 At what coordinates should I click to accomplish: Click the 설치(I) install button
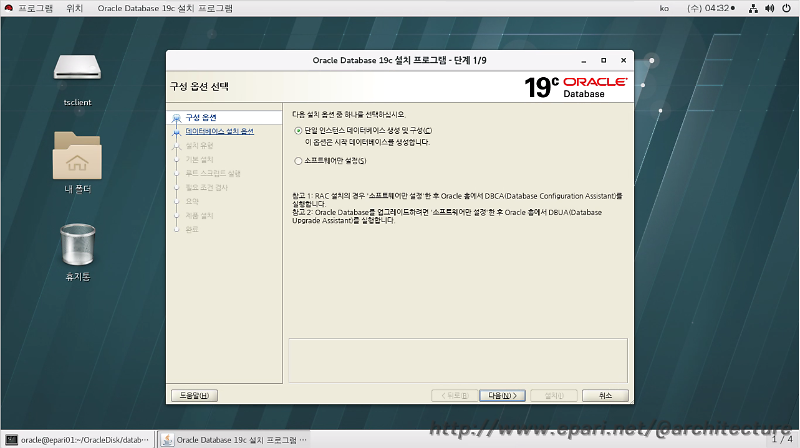click(x=554, y=395)
